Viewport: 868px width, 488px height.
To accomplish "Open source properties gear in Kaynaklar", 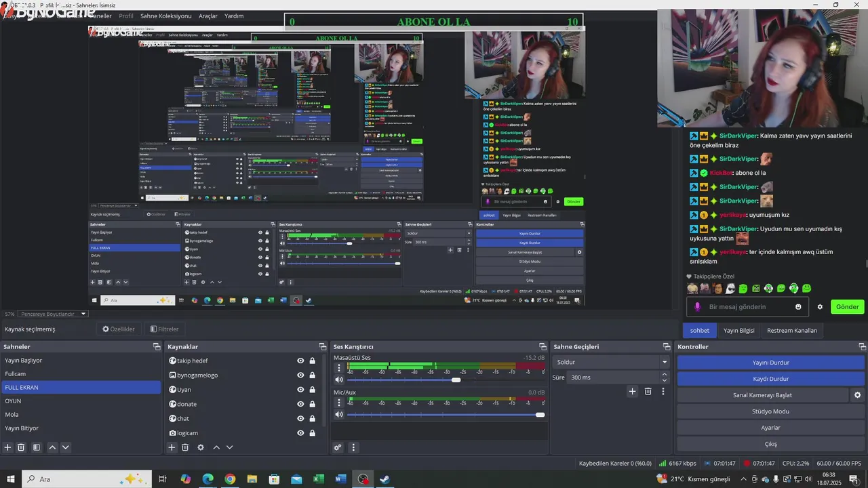I will (201, 447).
